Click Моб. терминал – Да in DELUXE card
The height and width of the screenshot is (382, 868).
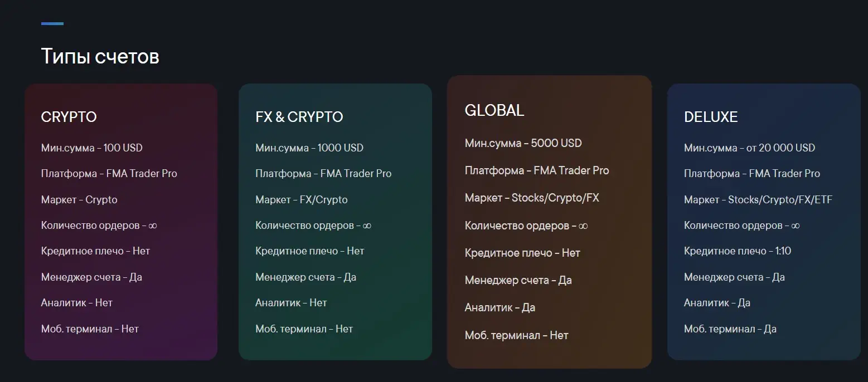(730, 329)
